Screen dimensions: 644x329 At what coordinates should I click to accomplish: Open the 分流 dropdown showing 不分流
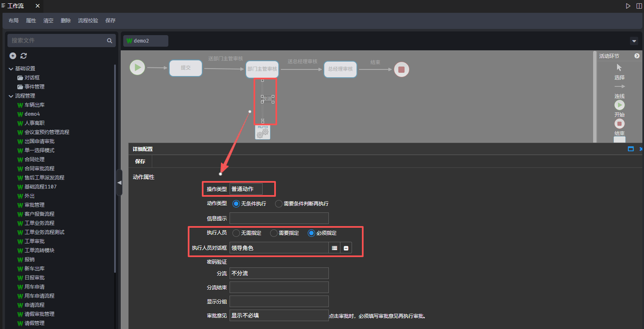(x=279, y=274)
